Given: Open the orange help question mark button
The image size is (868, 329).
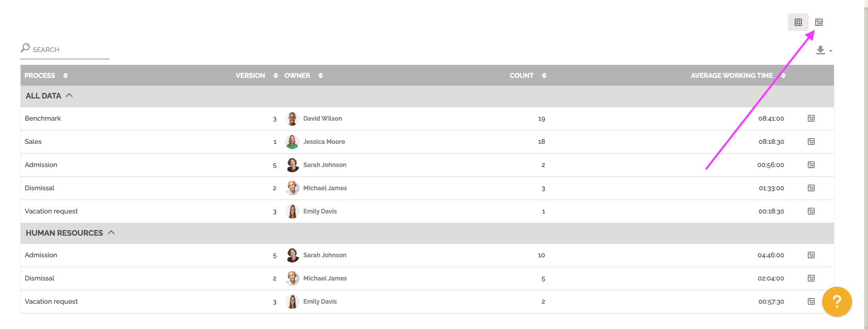Looking at the screenshot, I should tap(837, 302).
